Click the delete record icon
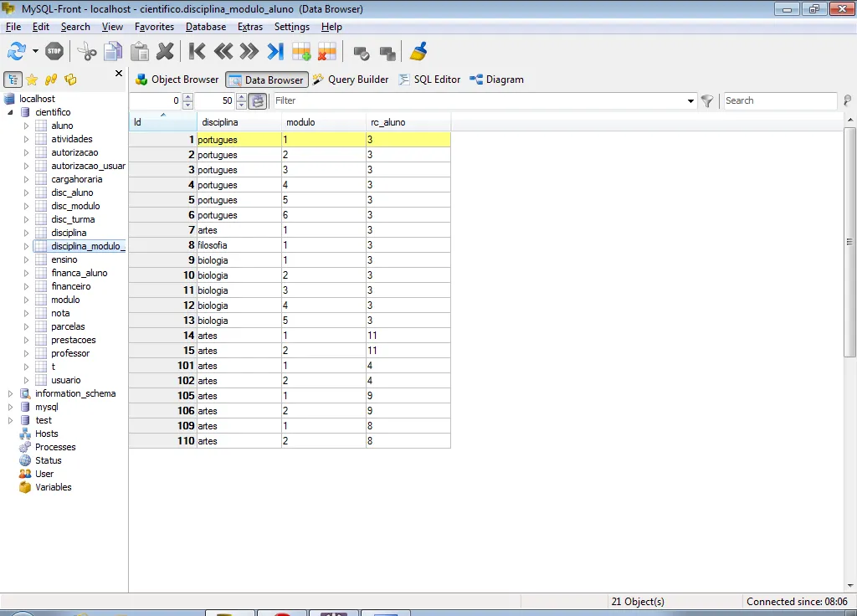The image size is (857, 616). click(326, 51)
